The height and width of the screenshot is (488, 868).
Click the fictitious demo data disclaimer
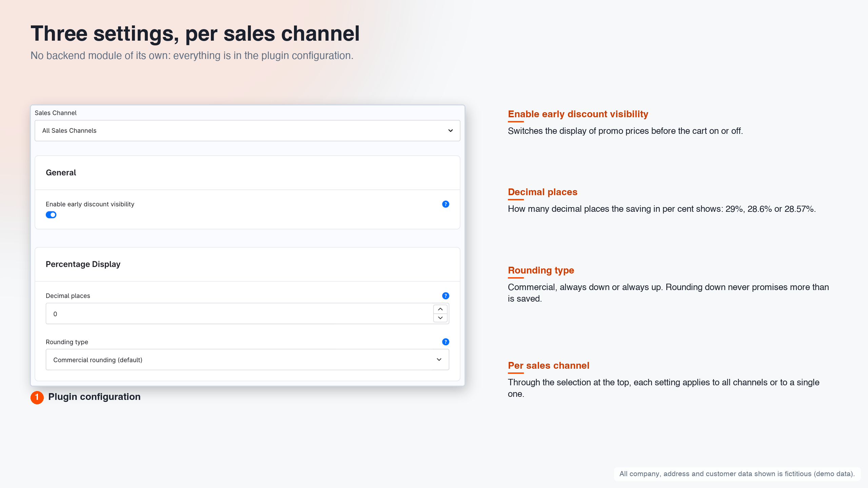[737, 474]
